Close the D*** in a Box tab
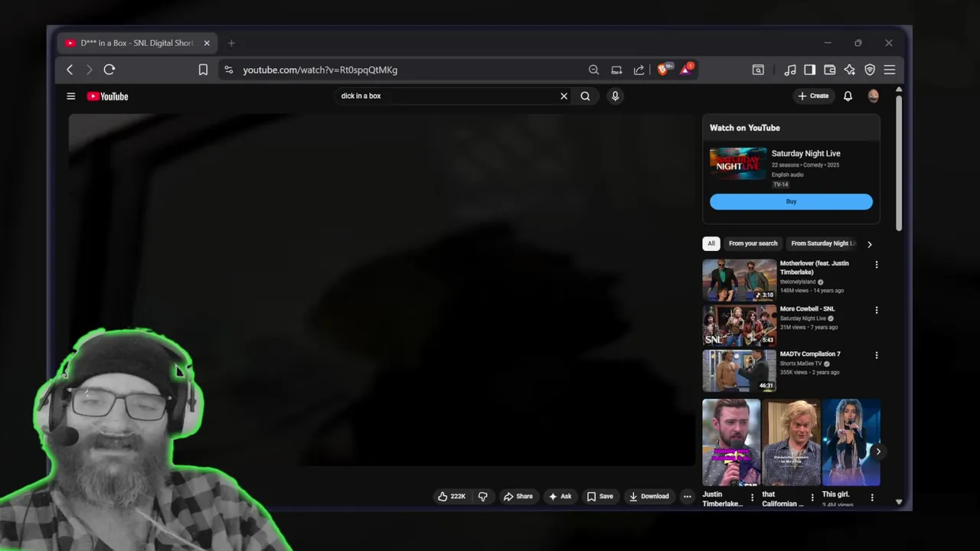This screenshot has height=551, width=980. (x=207, y=43)
